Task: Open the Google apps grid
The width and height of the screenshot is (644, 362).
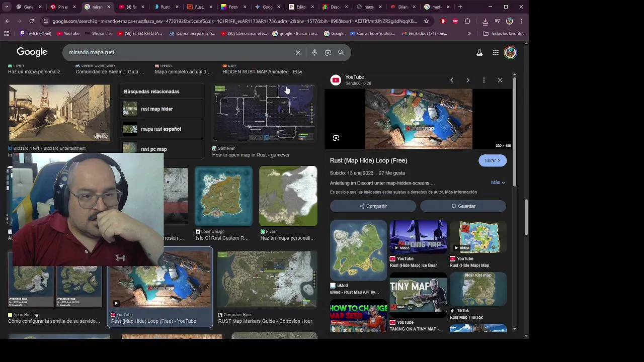Action: point(496,52)
